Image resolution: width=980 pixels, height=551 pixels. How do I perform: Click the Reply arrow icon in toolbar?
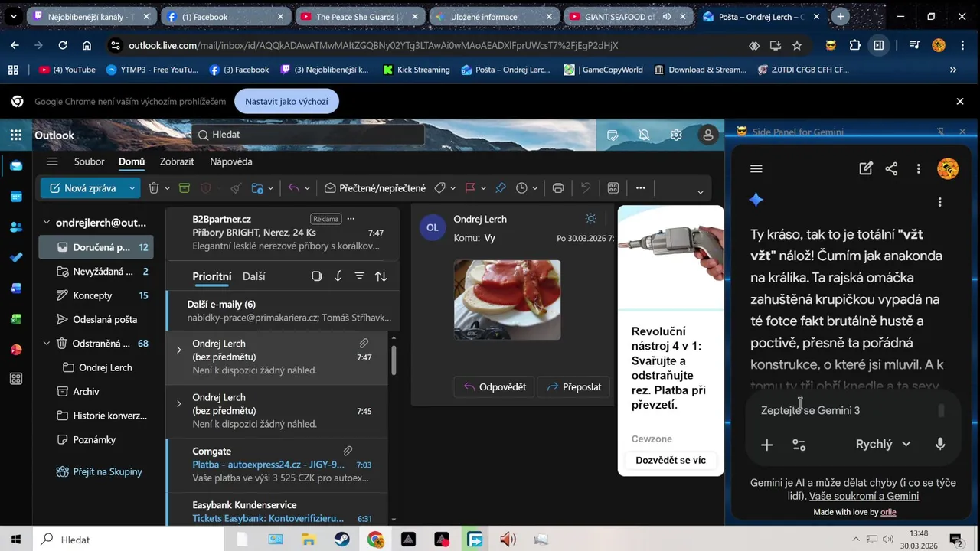coord(293,188)
